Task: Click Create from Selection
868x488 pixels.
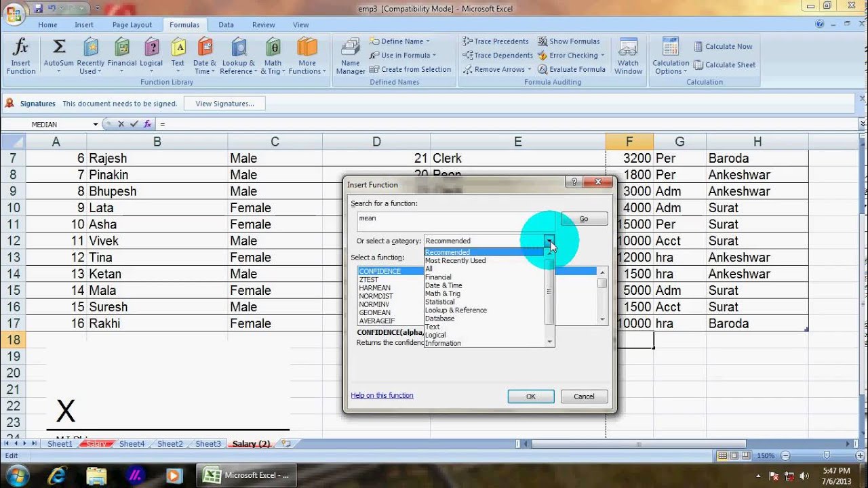Action: (x=410, y=69)
